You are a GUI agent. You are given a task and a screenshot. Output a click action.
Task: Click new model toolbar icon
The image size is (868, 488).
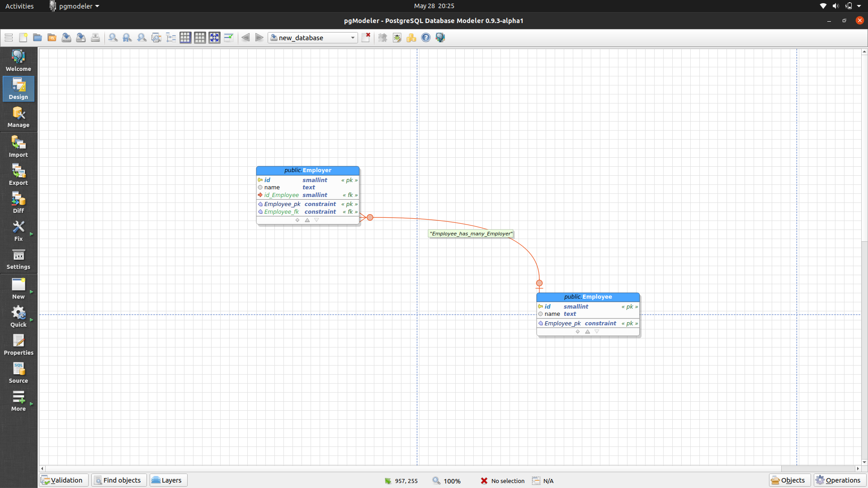pyautogui.click(x=23, y=38)
